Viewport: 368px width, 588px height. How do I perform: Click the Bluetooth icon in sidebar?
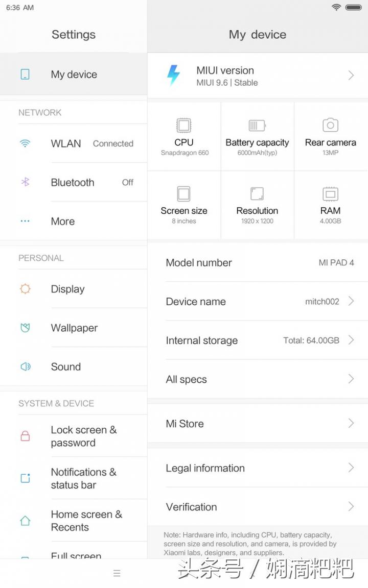pos(25,182)
